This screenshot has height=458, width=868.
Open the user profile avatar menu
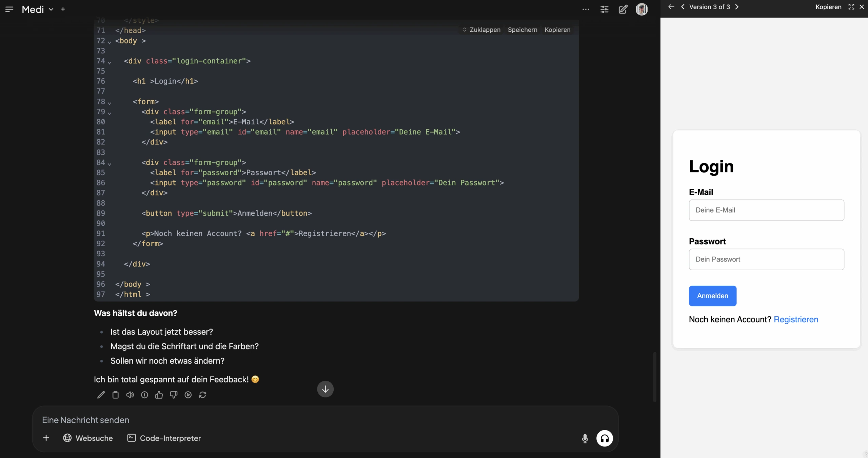(642, 9)
